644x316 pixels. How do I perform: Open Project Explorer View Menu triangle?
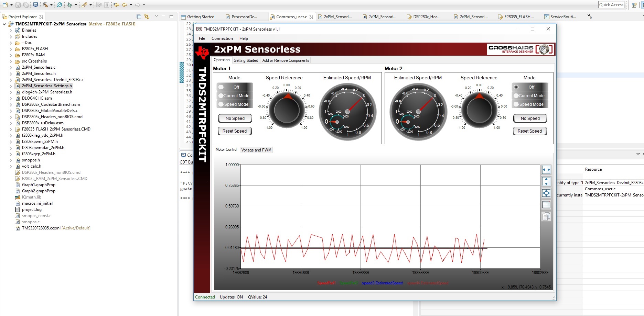click(x=156, y=16)
